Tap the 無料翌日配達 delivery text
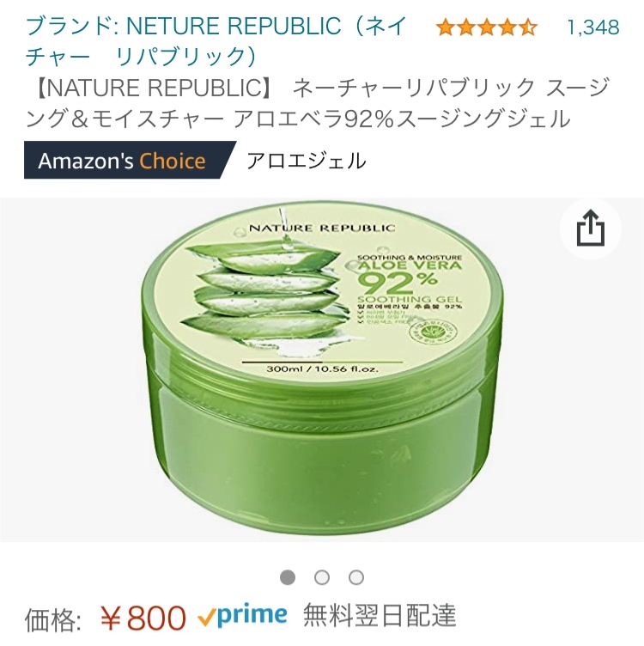The height and width of the screenshot is (646, 644). 380,615
